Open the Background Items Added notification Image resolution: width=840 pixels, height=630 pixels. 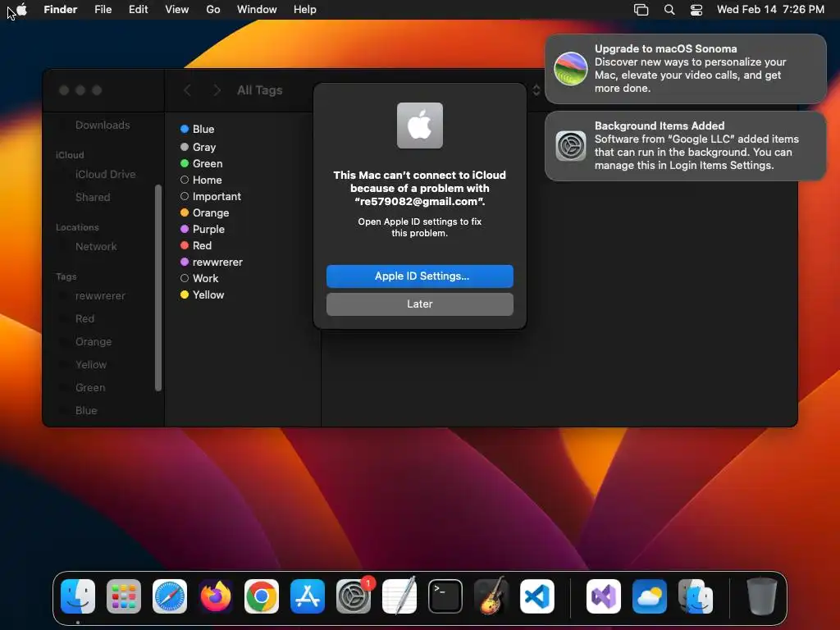685,146
